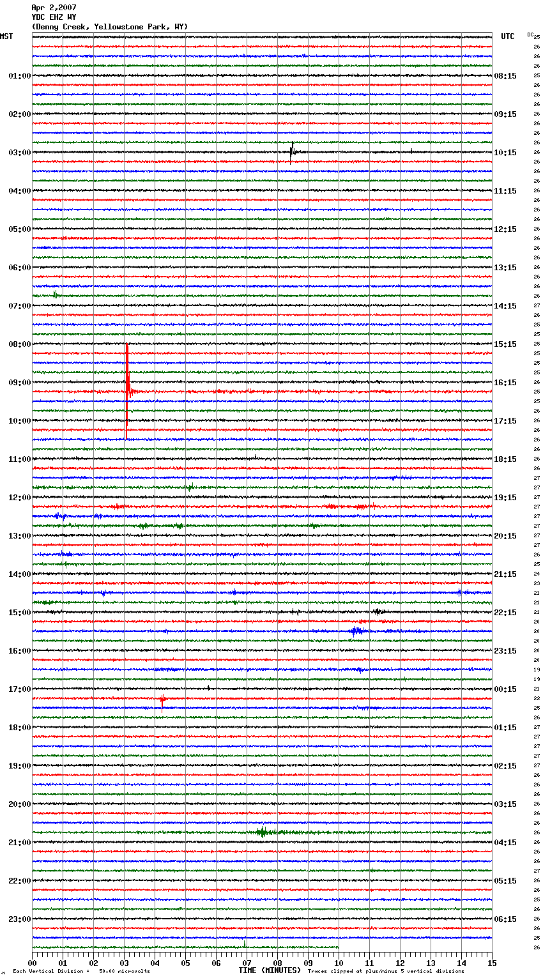
Task: Select the 00:15 UTC time label
Action: pos(505,689)
